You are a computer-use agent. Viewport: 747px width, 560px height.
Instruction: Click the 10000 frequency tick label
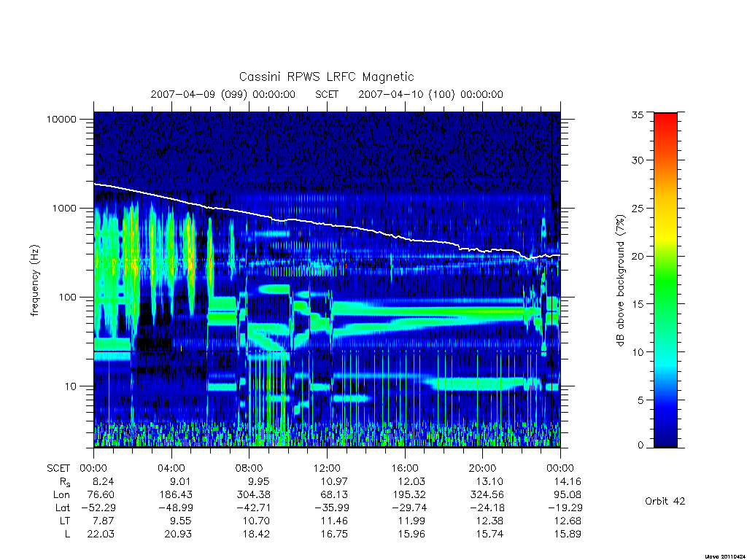click(61, 119)
